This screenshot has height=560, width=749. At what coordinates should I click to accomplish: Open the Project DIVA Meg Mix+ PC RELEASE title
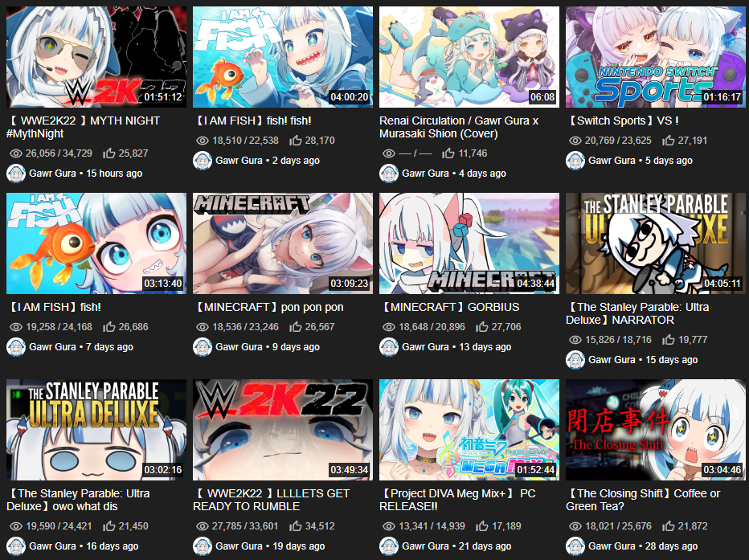[x=457, y=500]
